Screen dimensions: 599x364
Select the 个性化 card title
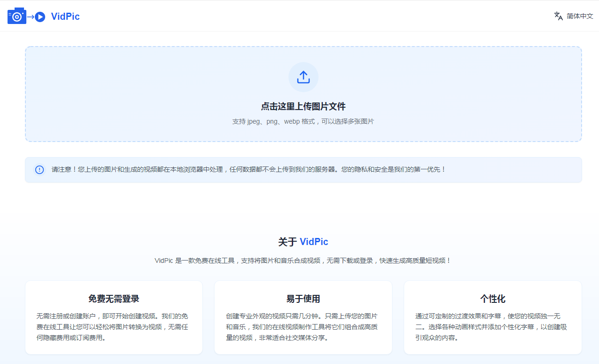493,299
